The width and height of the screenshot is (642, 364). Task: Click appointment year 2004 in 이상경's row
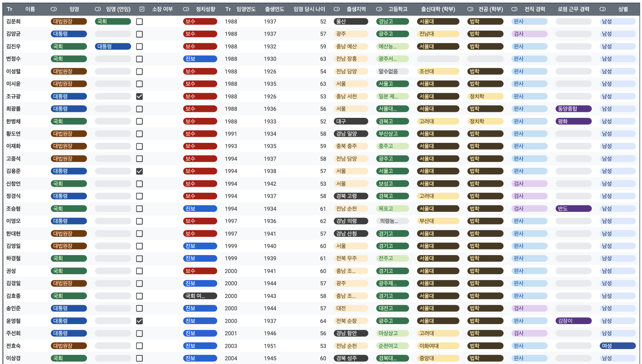pyautogui.click(x=231, y=358)
